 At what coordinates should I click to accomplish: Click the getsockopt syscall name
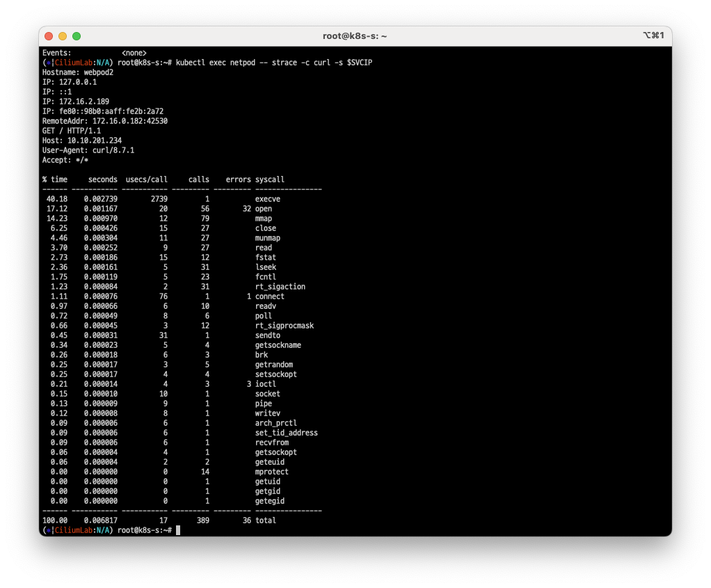[276, 453]
